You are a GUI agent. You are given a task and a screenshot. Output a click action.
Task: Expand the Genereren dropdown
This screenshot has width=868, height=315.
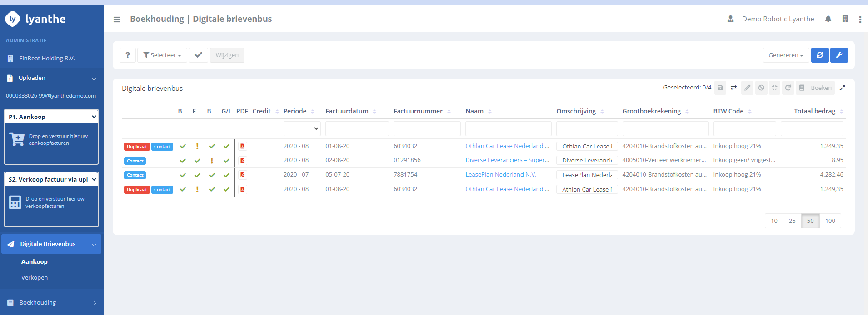pyautogui.click(x=785, y=55)
